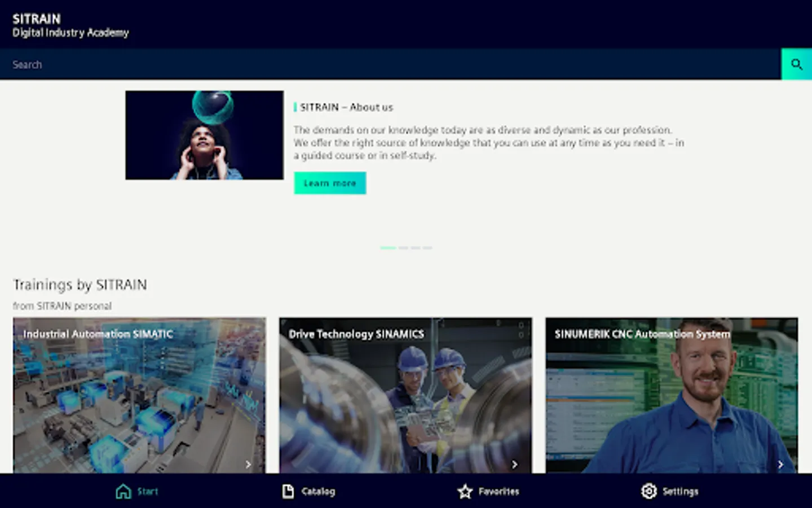The image size is (812, 508).
Task: Open the Industrial Automation SIMATIC card
Action: point(139,395)
